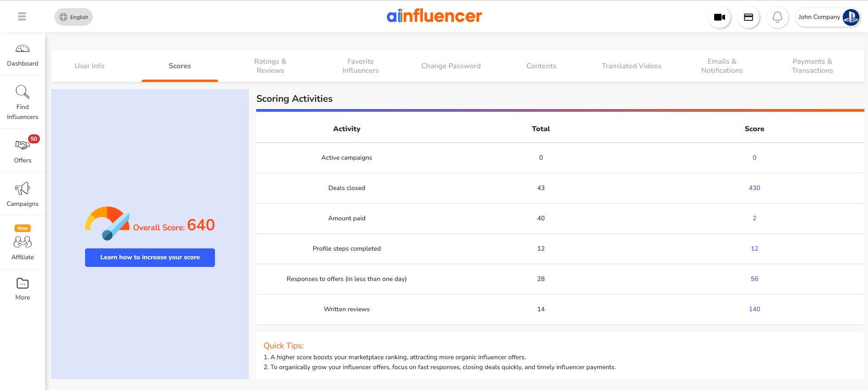Open Affiliate people icon
The image size is (868, 390).
click(23, 242)
